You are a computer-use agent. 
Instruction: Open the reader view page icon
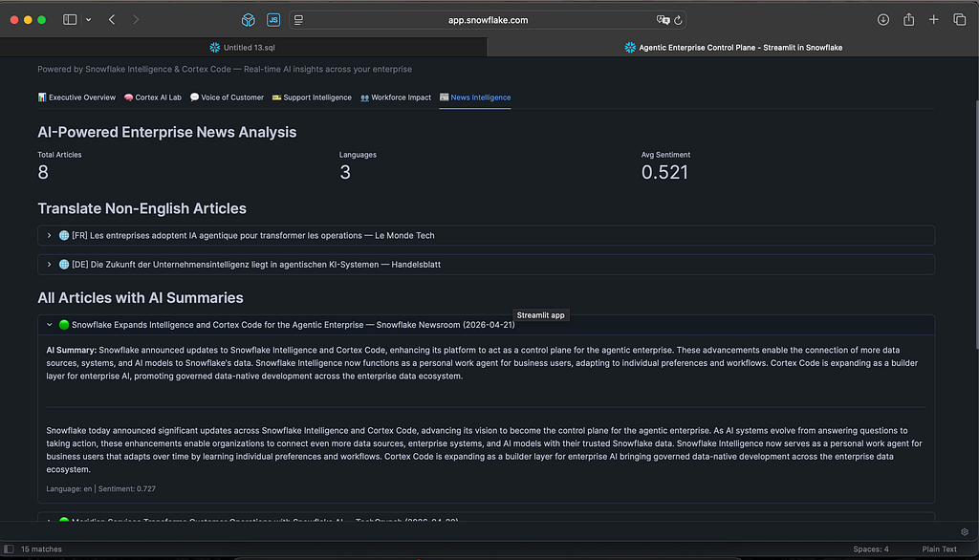tap(298, 20)
